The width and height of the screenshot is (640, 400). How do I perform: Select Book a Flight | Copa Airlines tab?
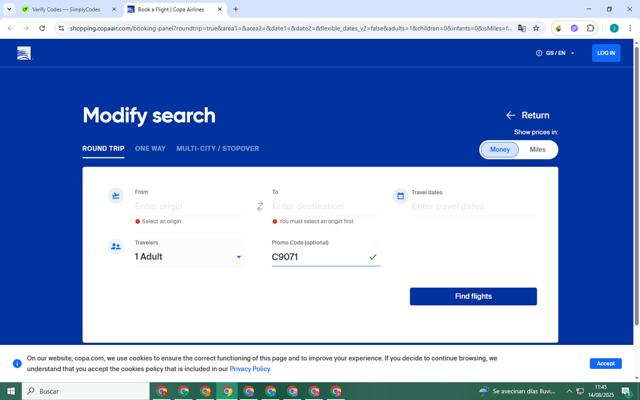[x=171, y=9]
